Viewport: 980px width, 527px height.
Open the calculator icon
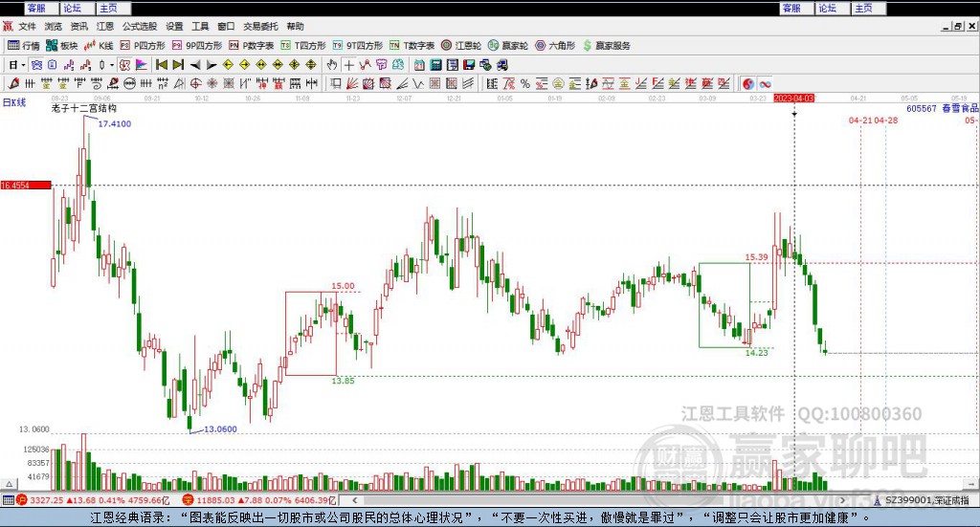[x=435, y=65]
